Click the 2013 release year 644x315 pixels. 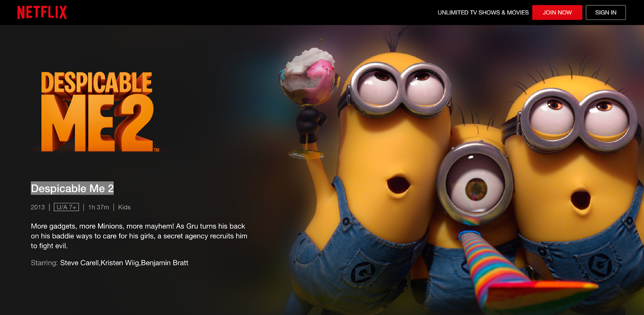pyautogui.click(x=38, y=207)
